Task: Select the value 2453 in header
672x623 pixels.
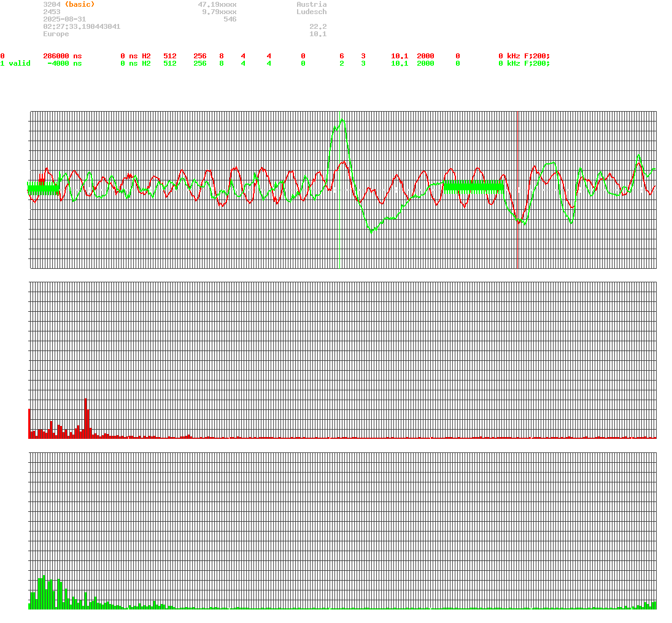Action: click(52, 12)
